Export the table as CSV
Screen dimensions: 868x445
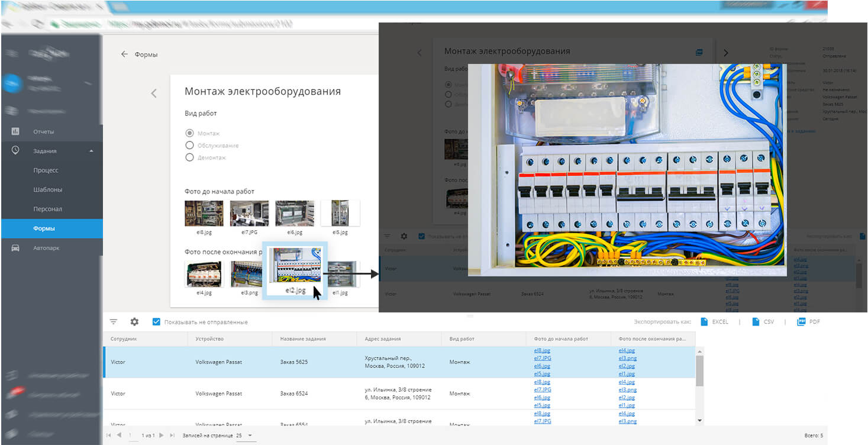pyautogui.click(x=763, y=322)
